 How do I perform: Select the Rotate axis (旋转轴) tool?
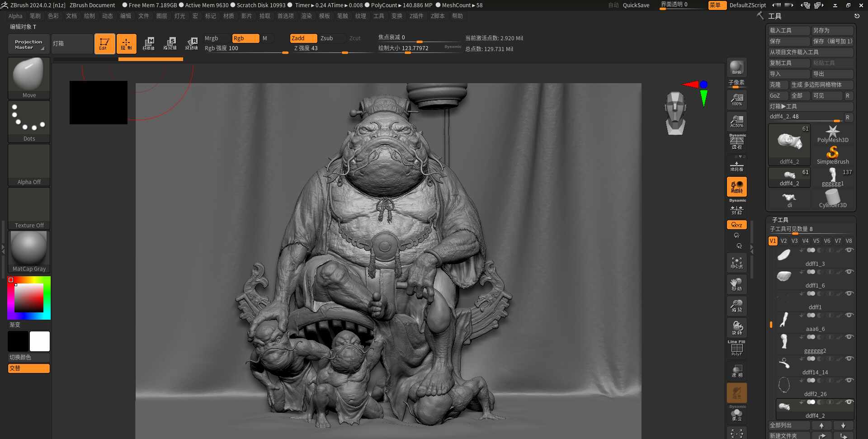click(191, 44)
